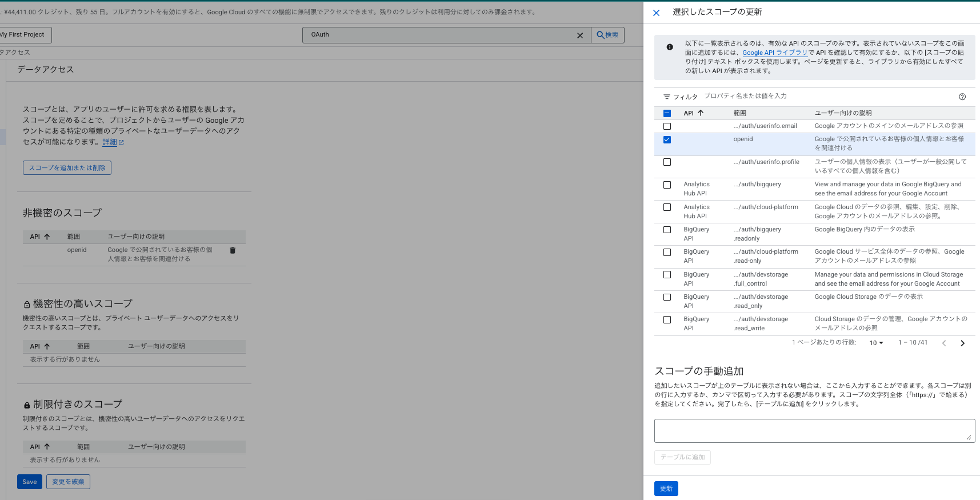The width and height of the screenshot is (980, 500).
Task: Click the info icon in the notice box
Action: tap(670, 47)
